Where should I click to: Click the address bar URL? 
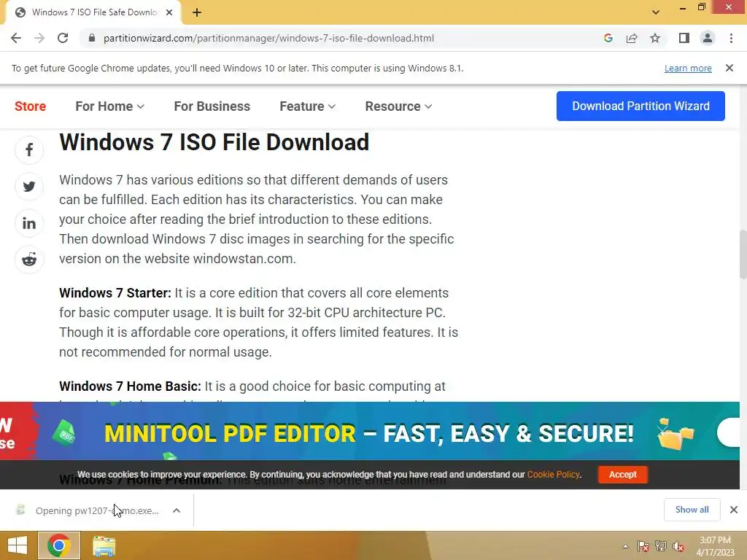pos(268,38)
